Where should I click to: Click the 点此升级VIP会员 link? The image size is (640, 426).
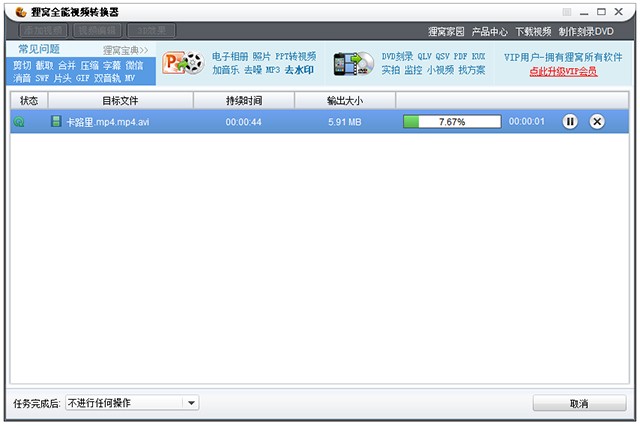coord(563,71)
